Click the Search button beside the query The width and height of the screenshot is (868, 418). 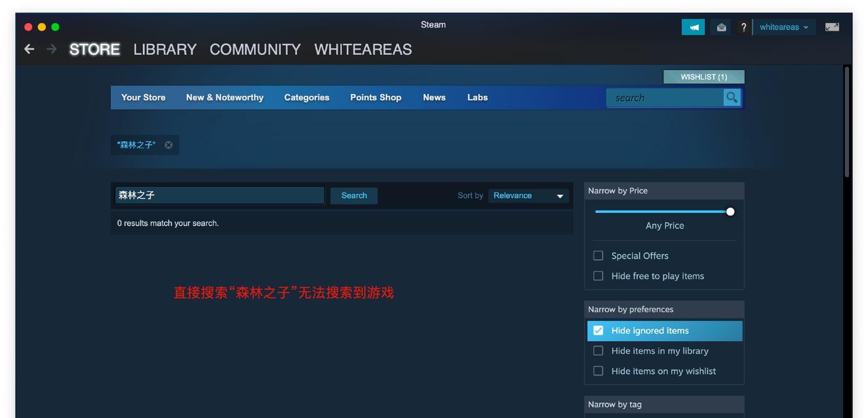354,195
